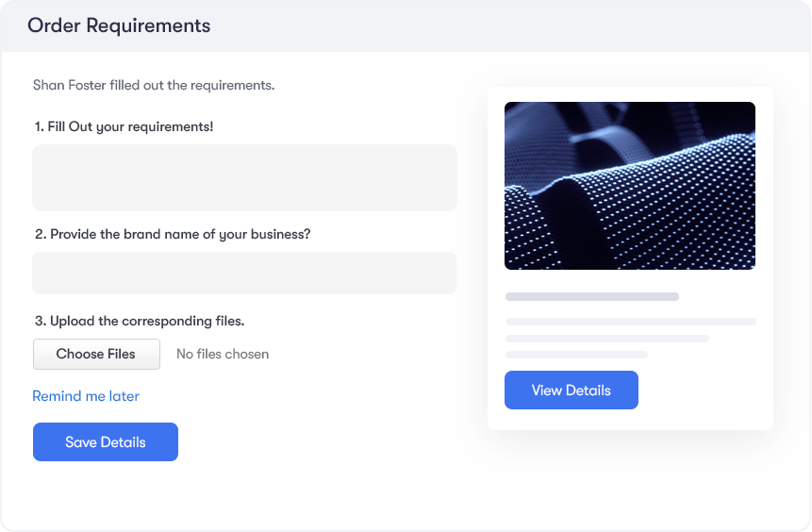Click the Remind me later link
The image size is (812, 532).
coord(86,396)
